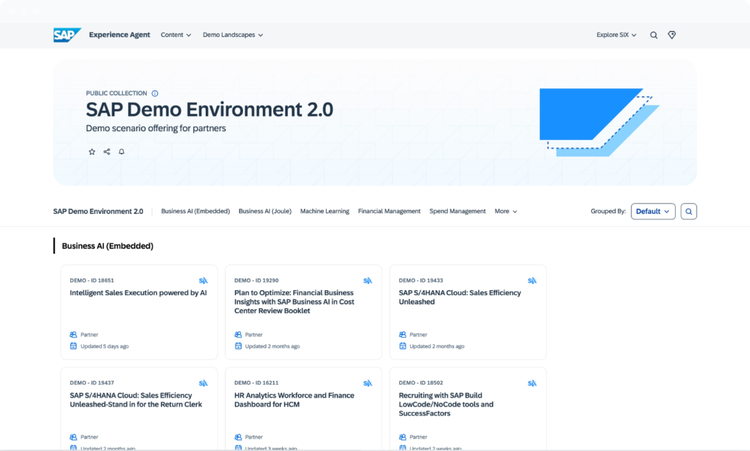This screenshot has height=451, width=750.
Task: Open HR Analytics Workforce and Finance Dashboard
Action: [x=294, y=400]
